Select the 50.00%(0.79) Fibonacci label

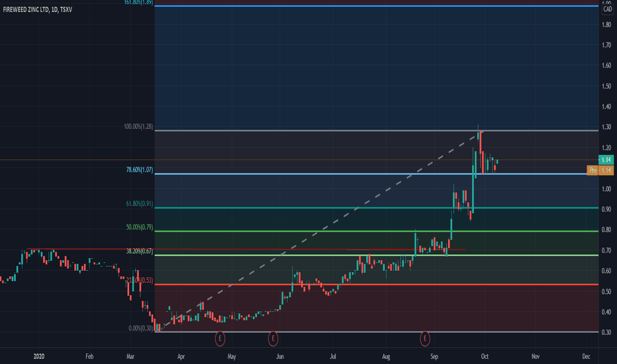tap(139, 228)
